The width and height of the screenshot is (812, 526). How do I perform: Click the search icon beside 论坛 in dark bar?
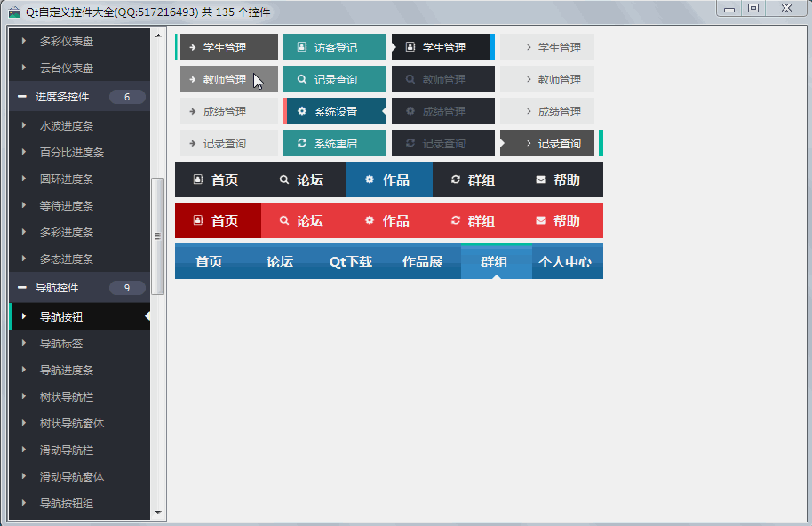(284, 180)
